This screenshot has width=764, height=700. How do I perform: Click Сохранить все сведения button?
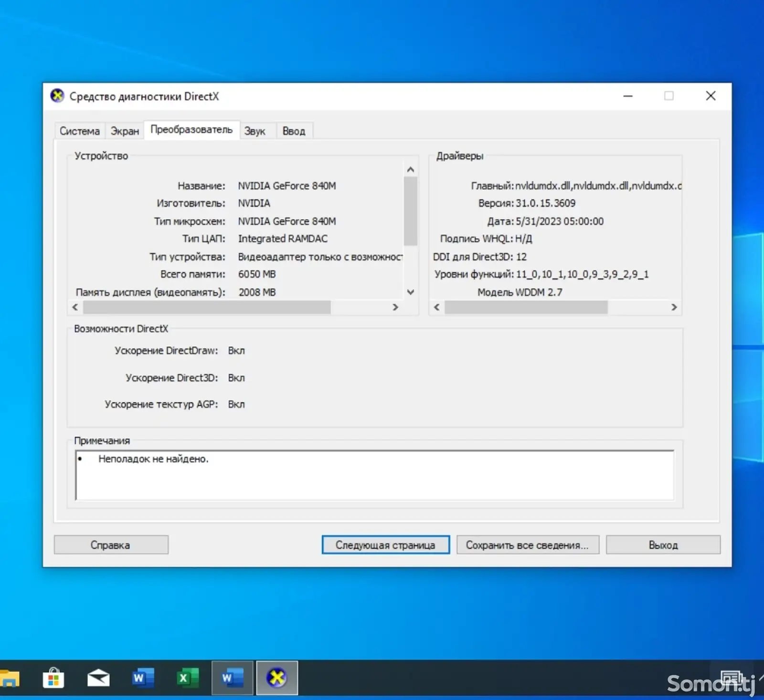pos(528,545)
